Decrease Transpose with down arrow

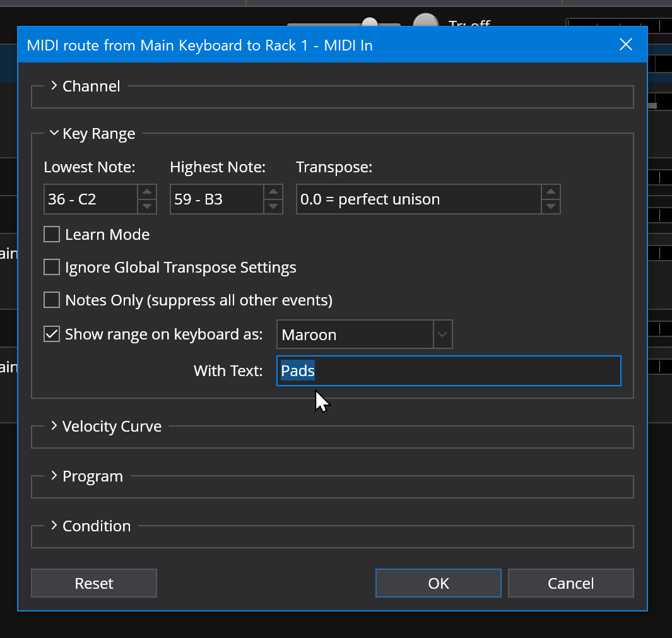click(x=551, y=206)
